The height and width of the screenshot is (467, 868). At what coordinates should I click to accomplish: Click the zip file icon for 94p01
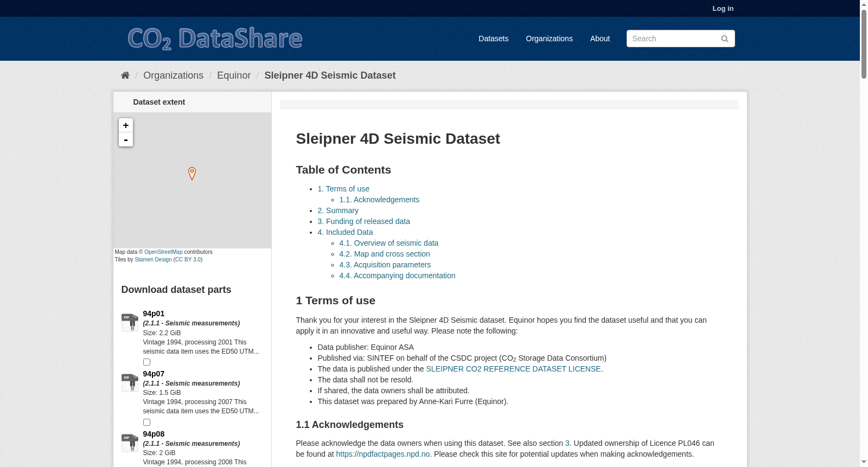130,323
